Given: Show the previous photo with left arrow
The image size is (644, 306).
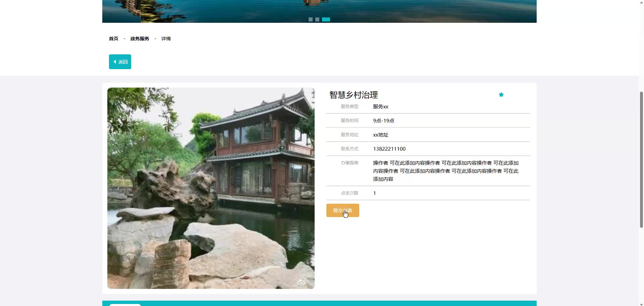Looking at the screenshot, I should pyautogui.click(x=118, y=188).
